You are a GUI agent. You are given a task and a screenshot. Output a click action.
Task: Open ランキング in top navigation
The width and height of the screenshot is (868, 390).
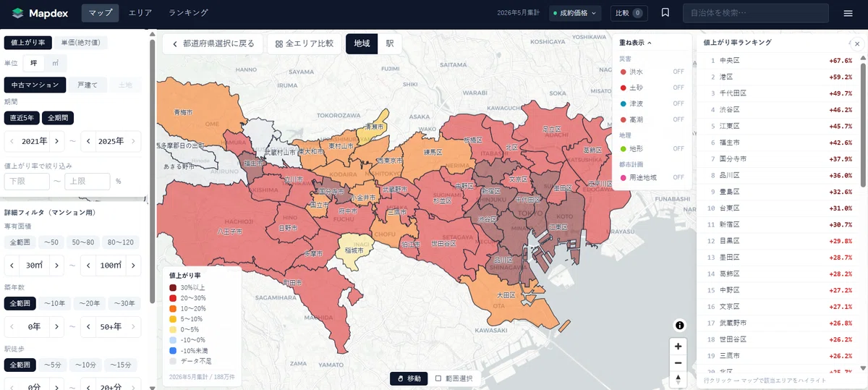click(x=188, y=13)
